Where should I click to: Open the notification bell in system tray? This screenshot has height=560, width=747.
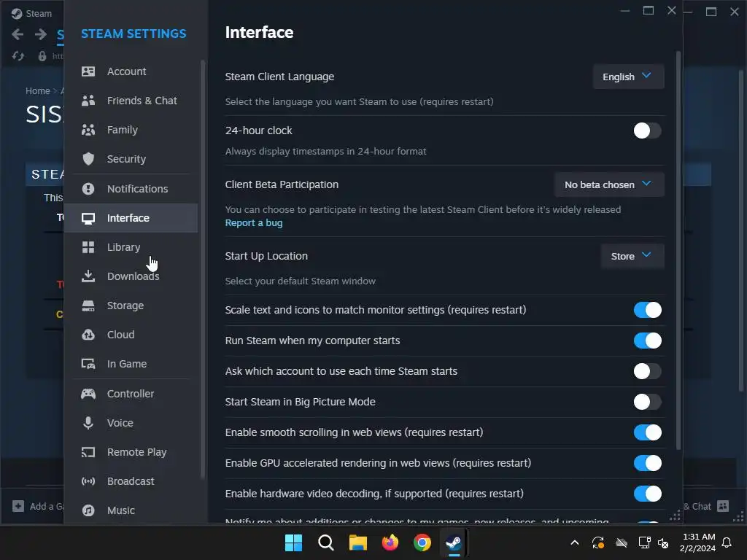(x=727, y=542)
